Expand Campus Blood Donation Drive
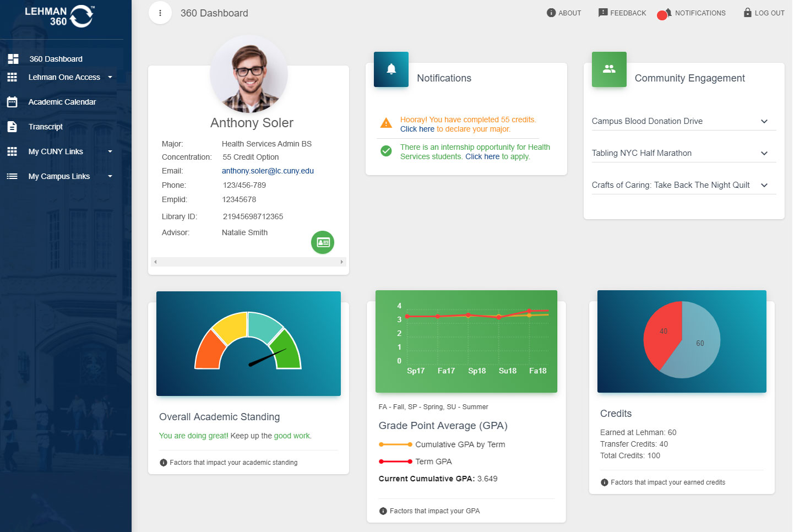Screen dimensions: 794x532 (x=764, y=121)
